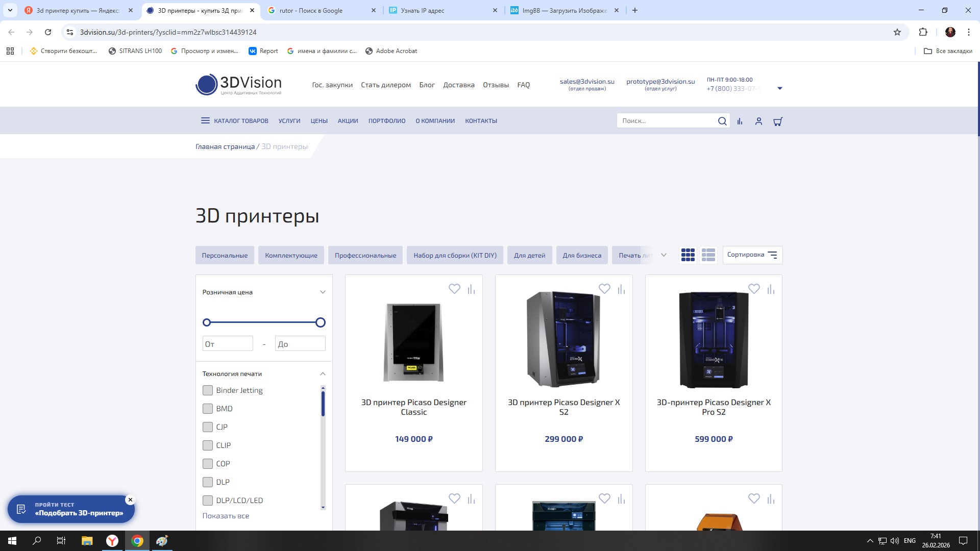Open product comparison icon in header
This screenshot has height=551, width=980.
point(740,121)
